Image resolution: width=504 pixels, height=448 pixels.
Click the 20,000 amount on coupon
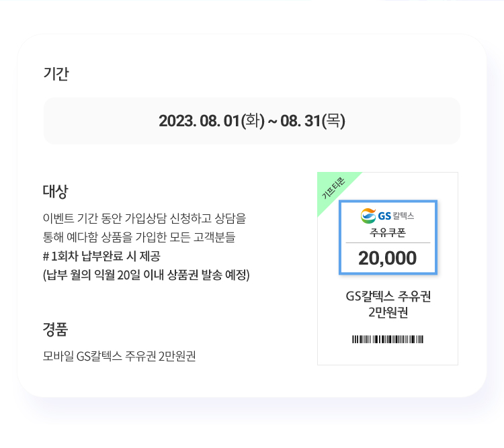(388, 258)
